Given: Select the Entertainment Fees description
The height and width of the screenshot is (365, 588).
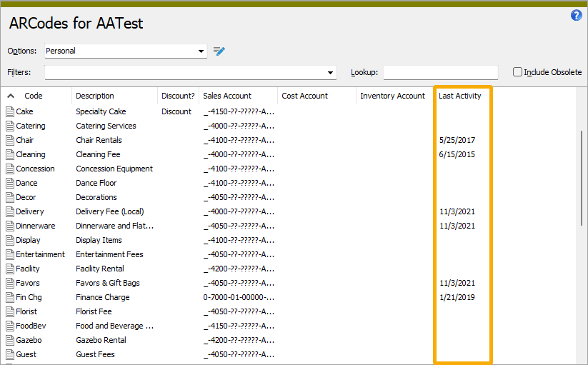Looking at the screenshot, I should coord(109,254).
